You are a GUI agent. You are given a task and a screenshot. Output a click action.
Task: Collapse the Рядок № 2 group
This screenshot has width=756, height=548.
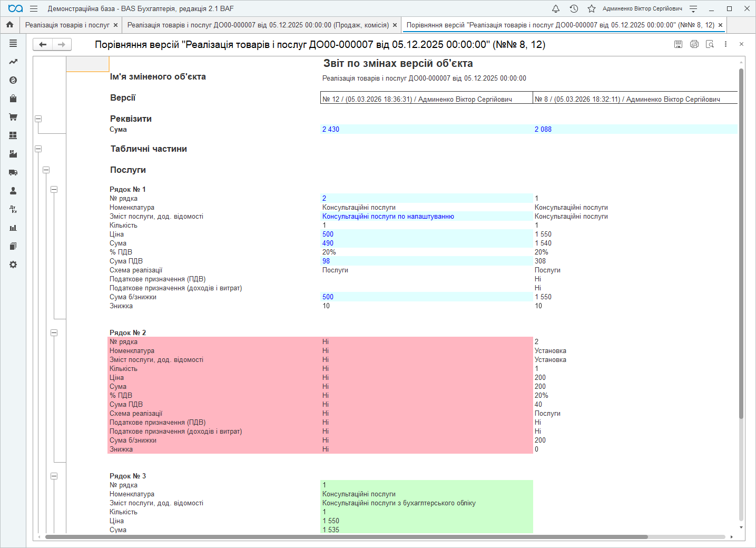54,333
